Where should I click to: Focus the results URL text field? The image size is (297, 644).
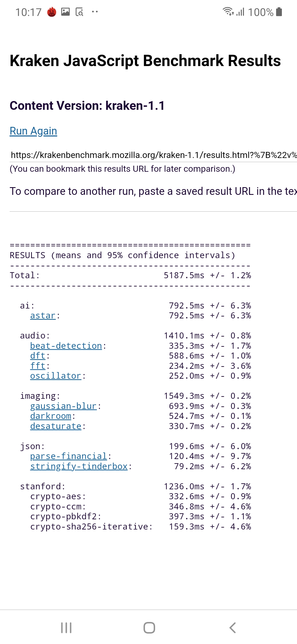(x=153, y=155)
